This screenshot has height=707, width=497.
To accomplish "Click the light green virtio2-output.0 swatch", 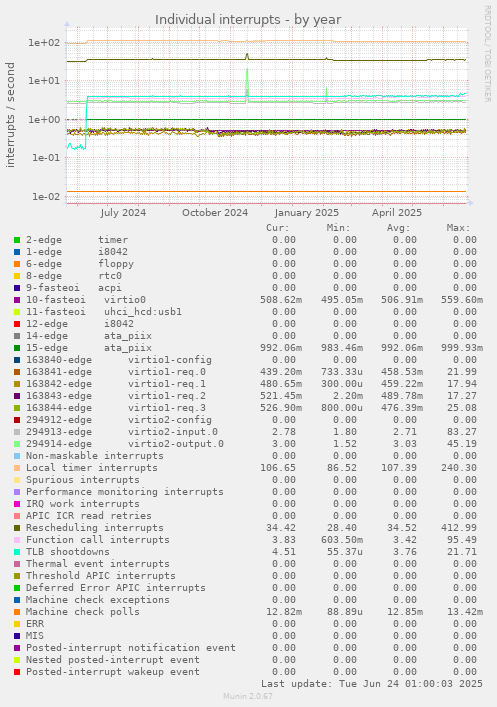I will 17,444.
